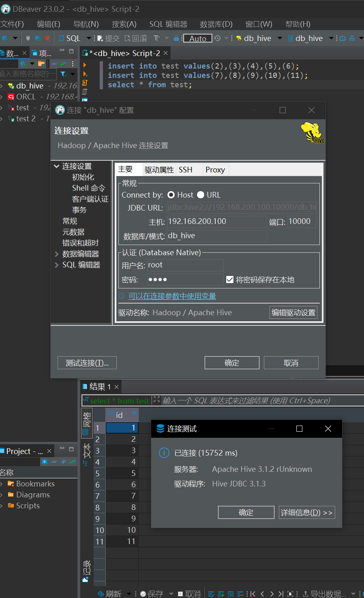The width and height of the screenshot is (364, 598).
Task: Run the SQL script icon
Action: (85, 83)
